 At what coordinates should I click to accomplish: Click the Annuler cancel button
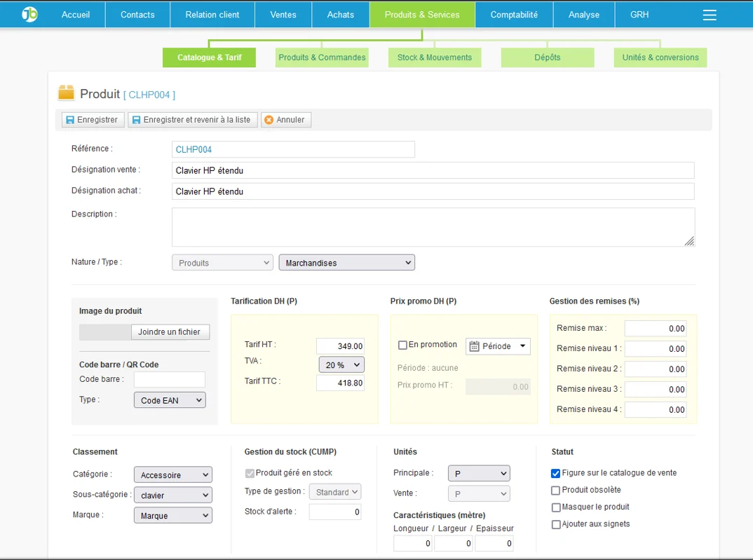pyautogui.click(x=286, y=120)
